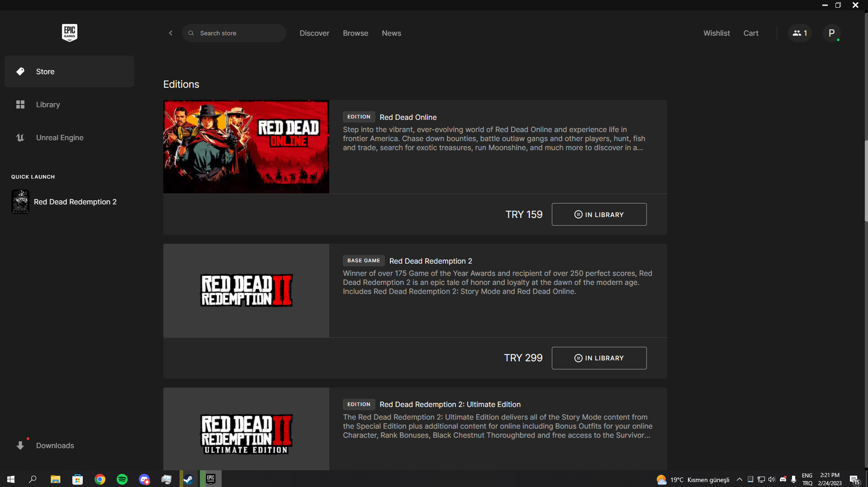Click the Ultimate Edition cover thumbnail
868x487 pixels.
pyautogui.click(x=246, y=429)
